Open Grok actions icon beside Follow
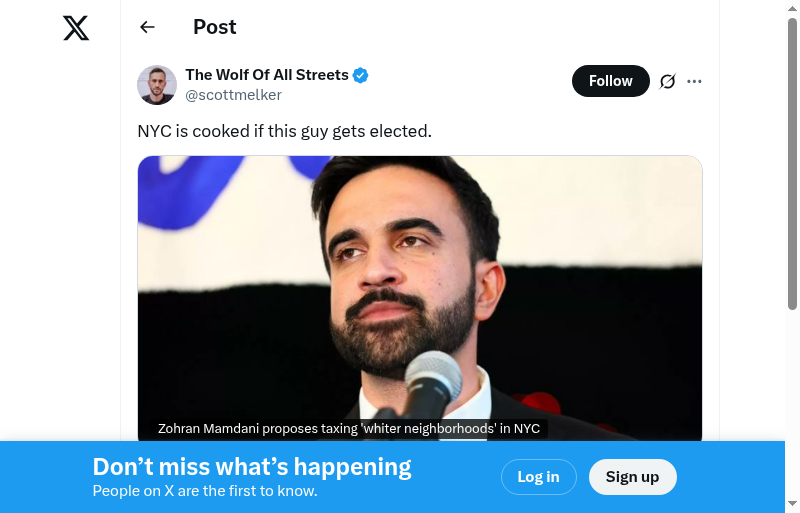800x513 pixels. coord(668,81)
